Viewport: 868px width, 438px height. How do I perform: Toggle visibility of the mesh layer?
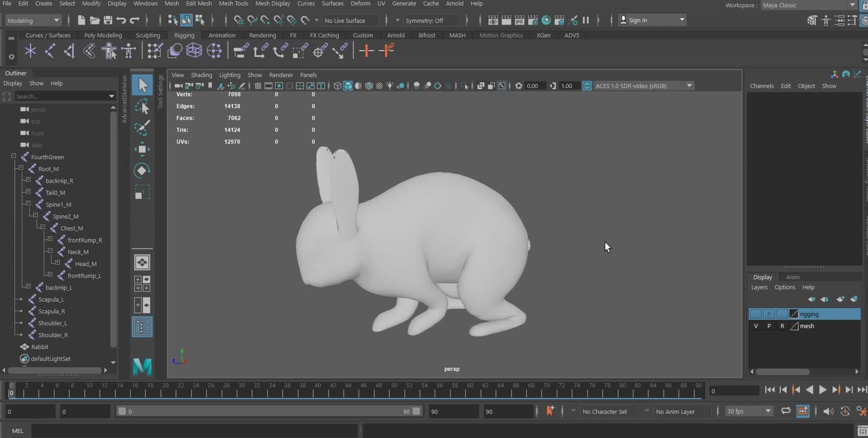tap(755, 326)
